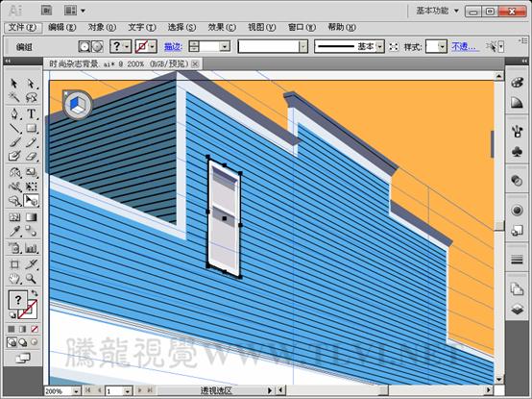
Task: Select the Selection (black arrow) tool
Action: tap(13, 84)
